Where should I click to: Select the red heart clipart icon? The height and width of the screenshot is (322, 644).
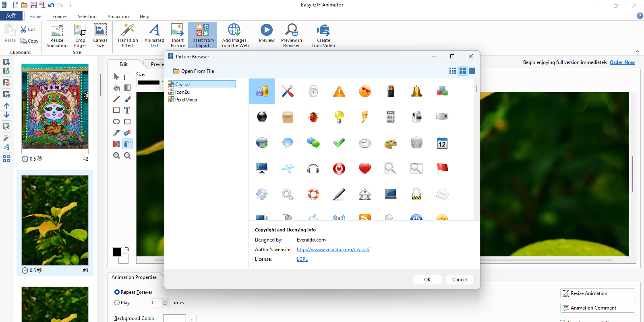(364, 169)
